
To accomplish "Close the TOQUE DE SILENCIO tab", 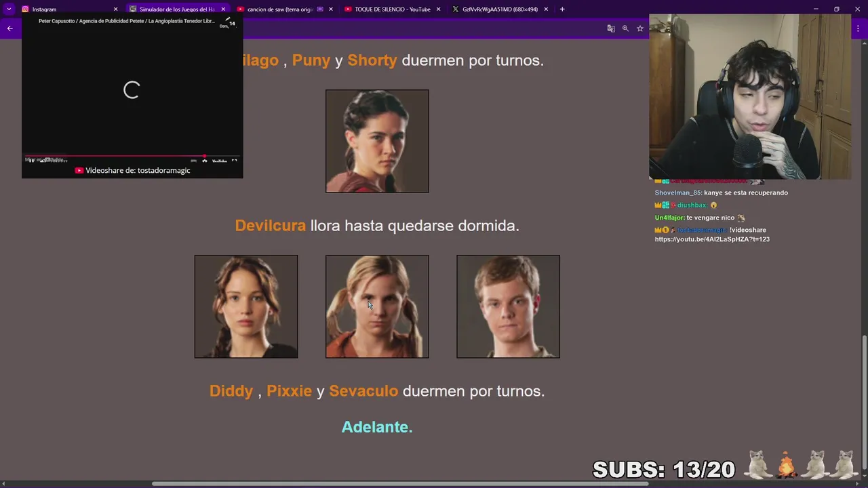I will [x=438, y=9].
